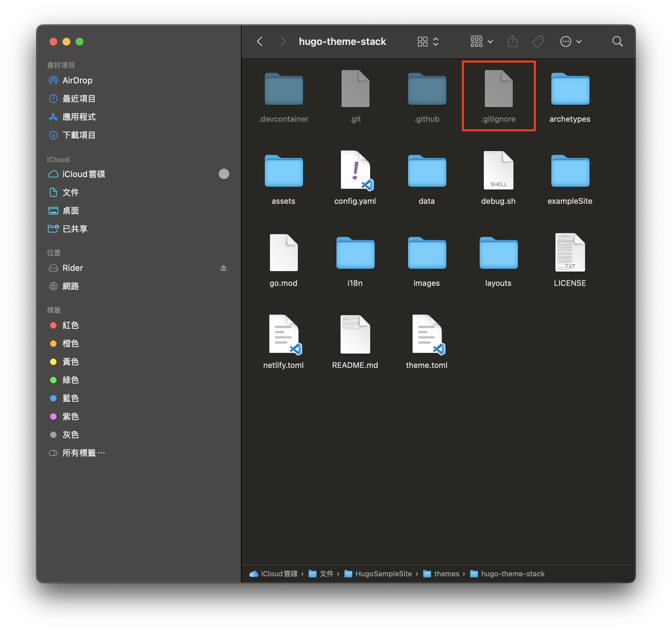Filter by the 藍色 tag

click(139, 398)
